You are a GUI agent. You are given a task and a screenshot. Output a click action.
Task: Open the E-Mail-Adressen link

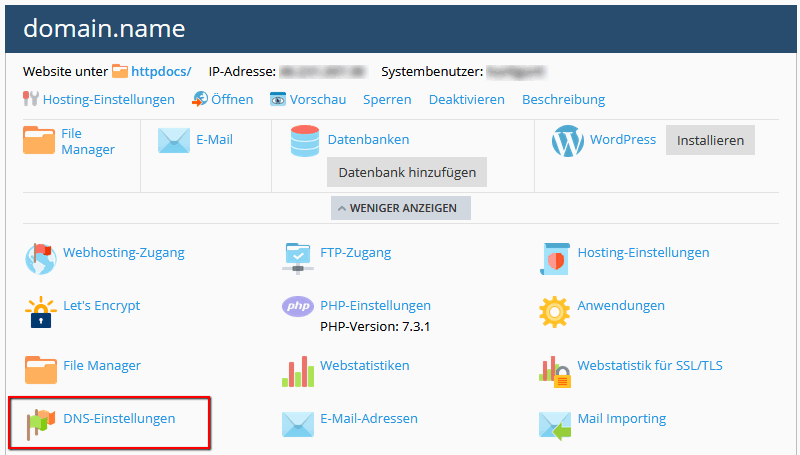point(368,418)
